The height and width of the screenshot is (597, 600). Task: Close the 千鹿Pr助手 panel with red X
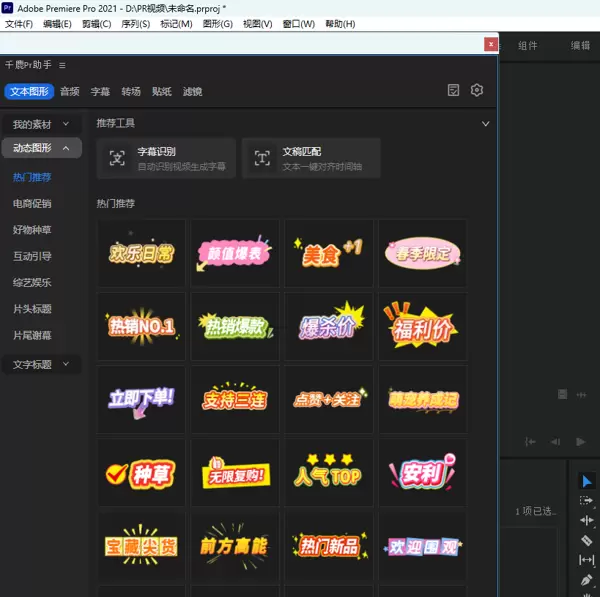tap(490, 44)
